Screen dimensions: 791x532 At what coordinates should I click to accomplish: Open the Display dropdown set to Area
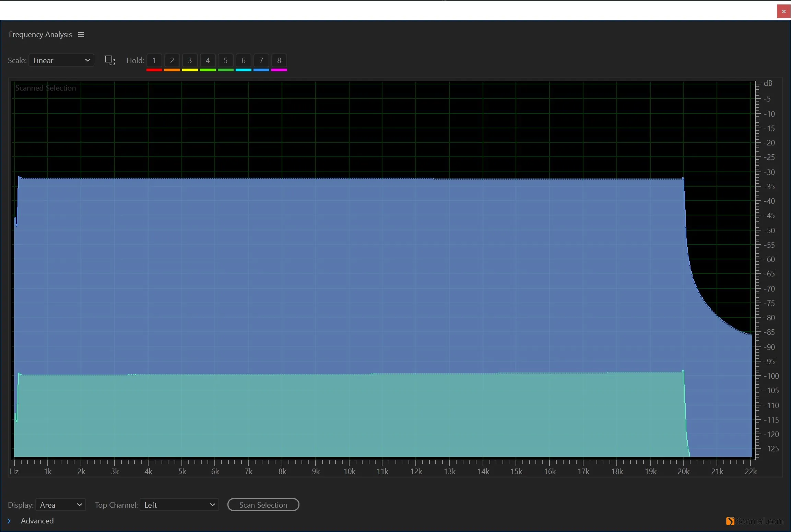click(x=61, y=505)
